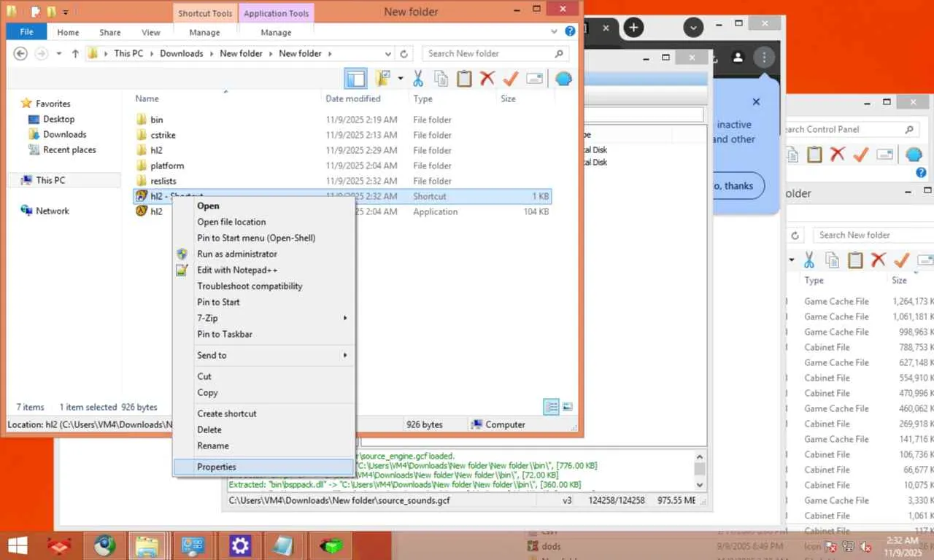Select the platform folder
Screen dimensions: 934x560
[167, 166]
